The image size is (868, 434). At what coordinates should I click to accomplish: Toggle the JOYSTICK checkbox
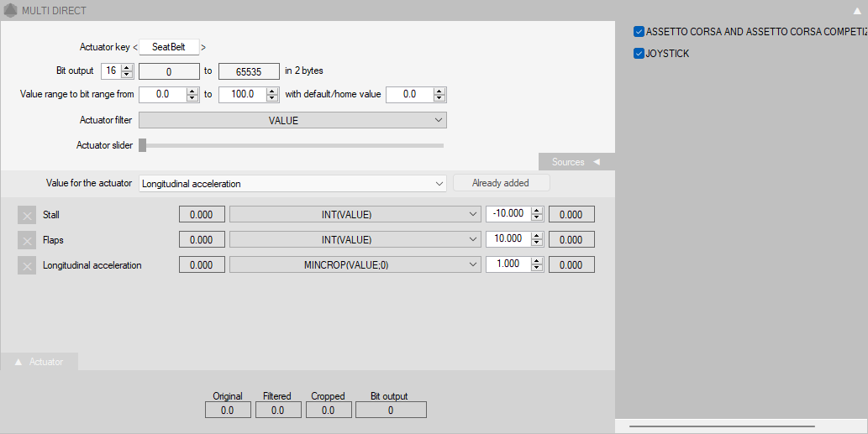[639, 54]
